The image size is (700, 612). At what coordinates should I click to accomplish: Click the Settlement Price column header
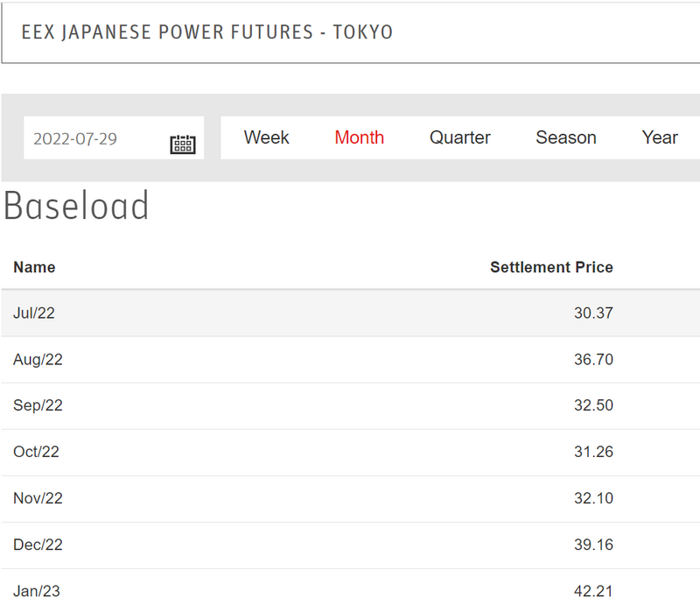[x=551, y=267]
